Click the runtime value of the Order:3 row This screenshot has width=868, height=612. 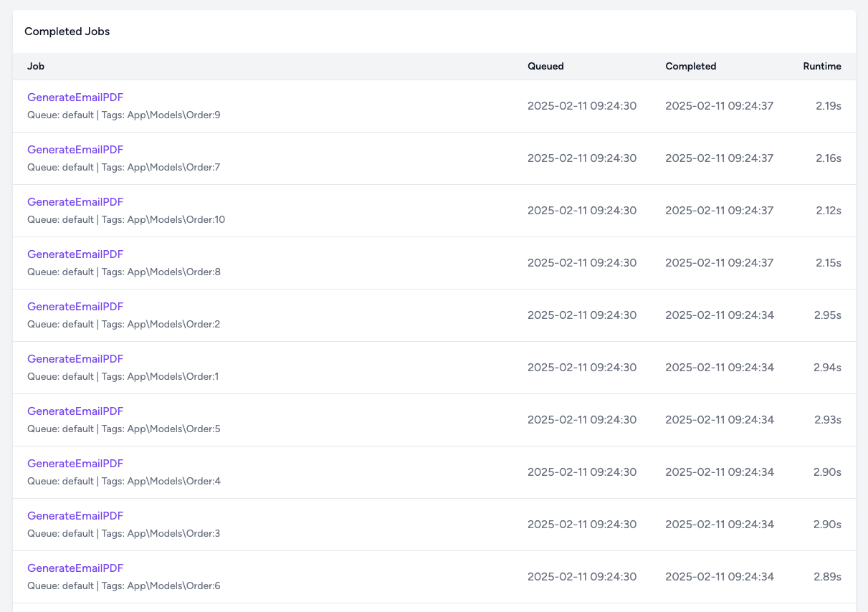(x=827, y=525)
